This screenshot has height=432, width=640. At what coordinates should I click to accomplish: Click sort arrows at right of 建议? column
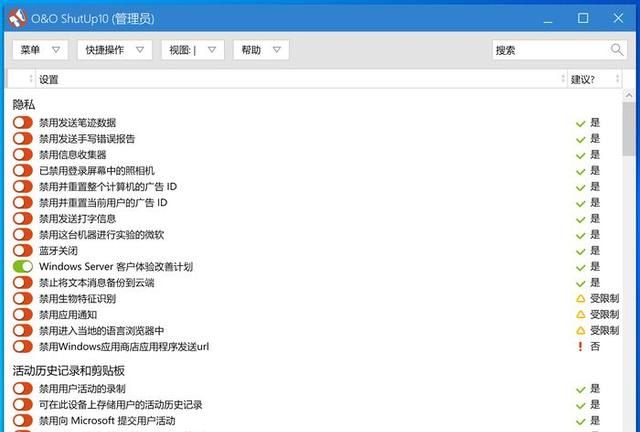click(617, 79)
